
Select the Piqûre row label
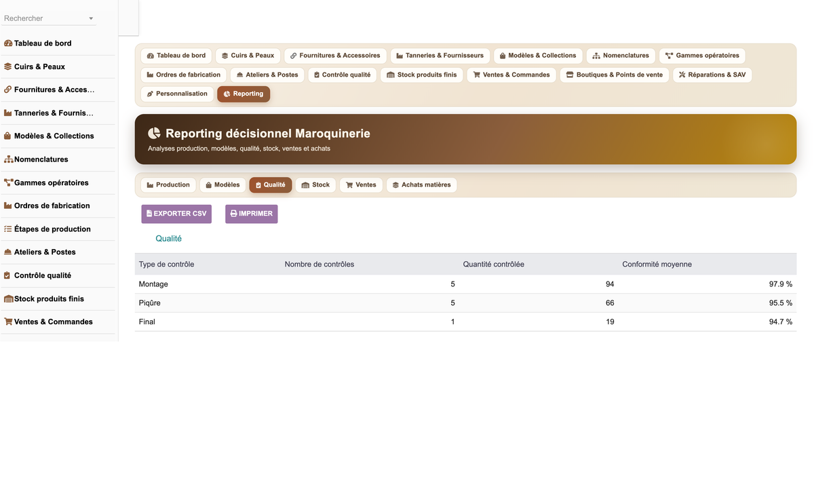150,303
